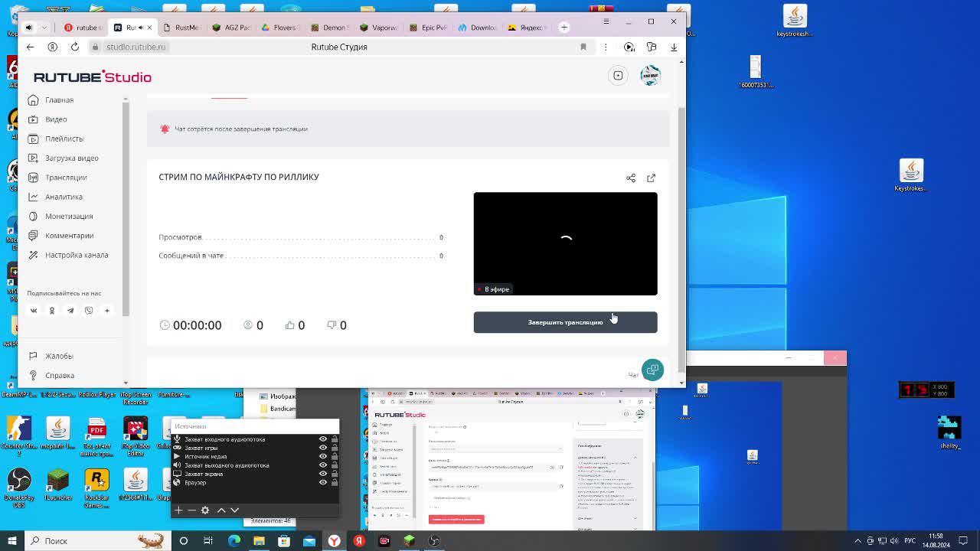Close the active Rutube Studio tab
The height and width of the screenshot is (551, 980).
point(149,28)
